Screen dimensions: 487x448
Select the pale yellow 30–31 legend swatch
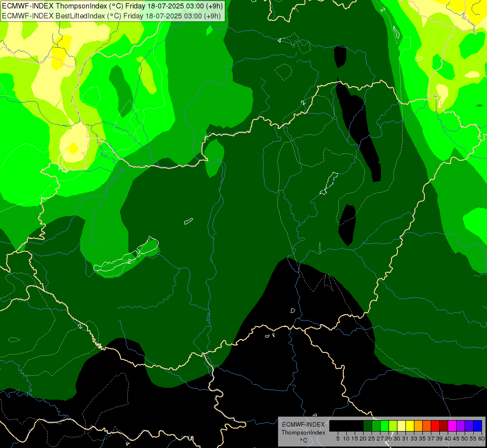tap(401, 426)
